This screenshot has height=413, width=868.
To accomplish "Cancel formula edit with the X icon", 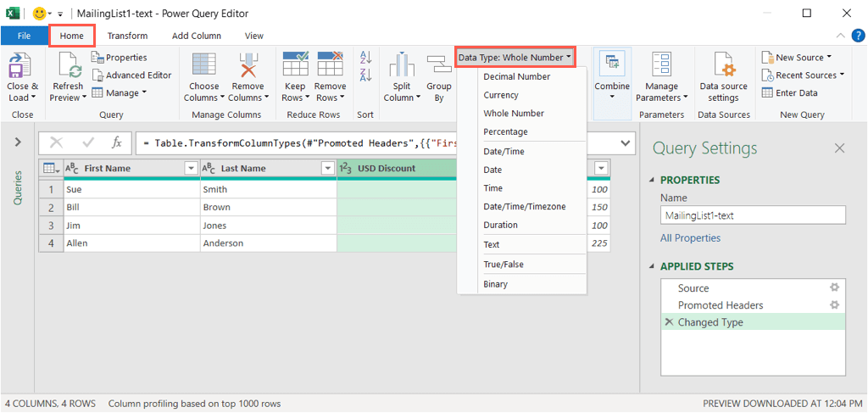I will pos(56,142).
